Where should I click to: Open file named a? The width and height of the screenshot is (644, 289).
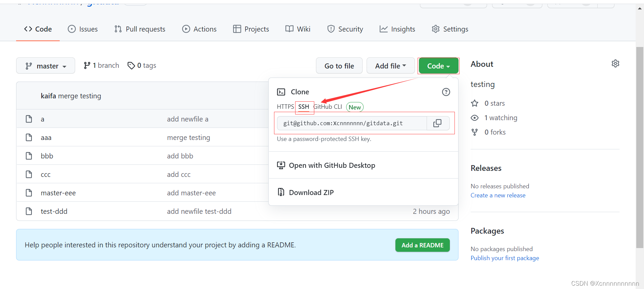click(43, 119)
